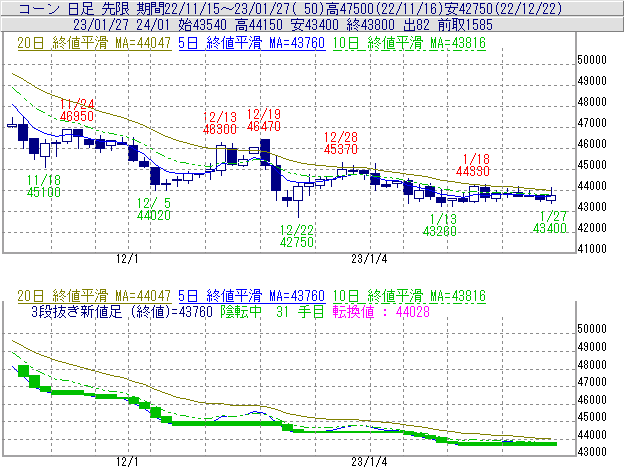This screenshot has height=475, width=624.
Task: Click the closing price 終43800
Action: [370, 25]
